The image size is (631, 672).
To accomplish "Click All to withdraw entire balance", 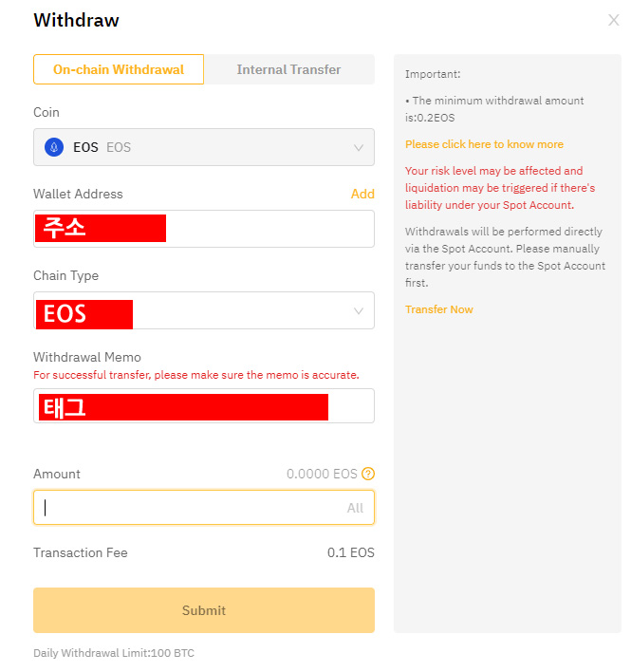I will [355, 508].
